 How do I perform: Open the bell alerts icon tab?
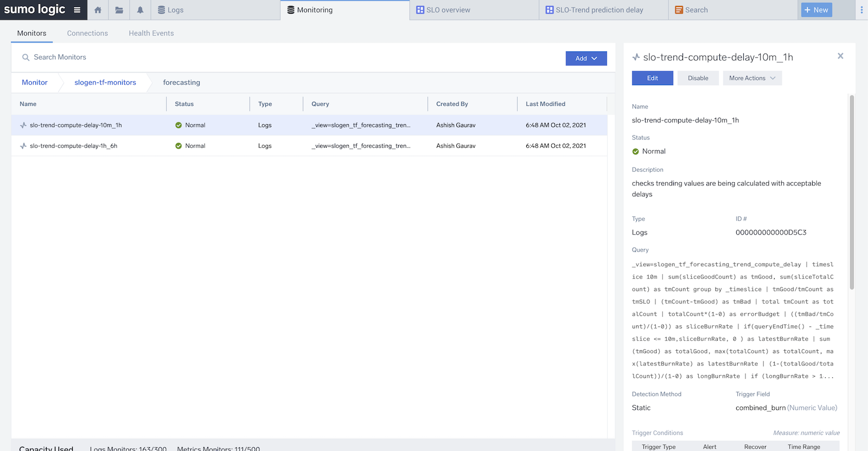click(140, 10)
